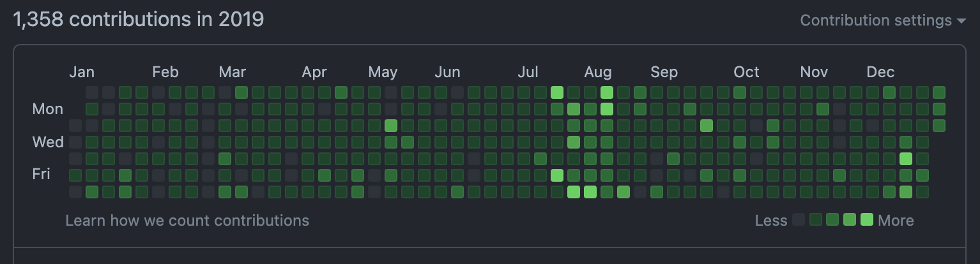The width and height of the screenshot is (980, 264).
Task: Click the brightest green legend square beside More
Action: 867,220
